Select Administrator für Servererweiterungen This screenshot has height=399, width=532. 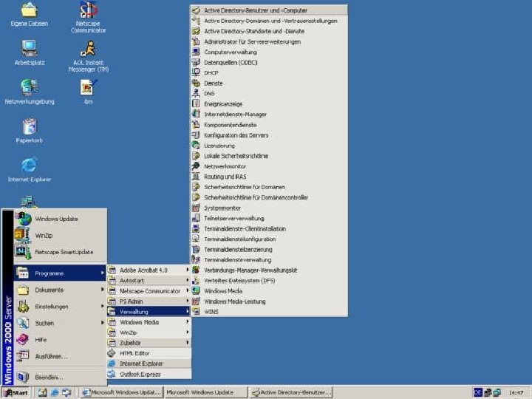point(269,41)
